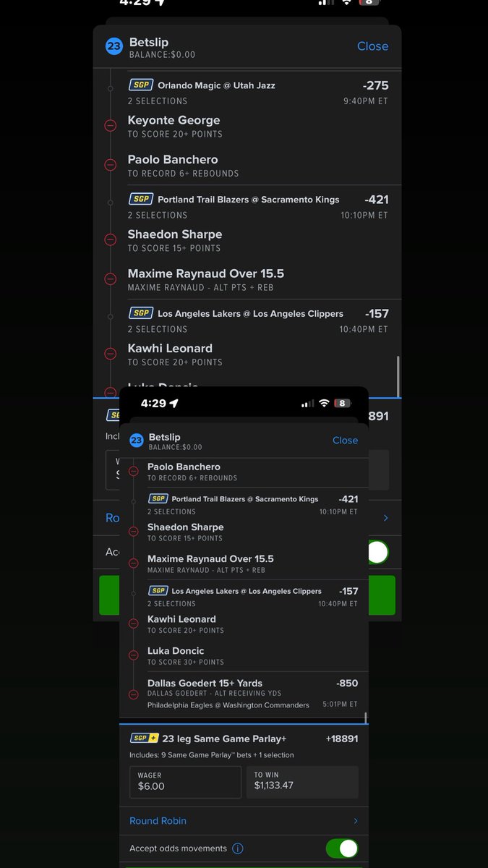Tap the To Win $1,133.47 field
Viewport: 488px width, 868px height.
302,782
